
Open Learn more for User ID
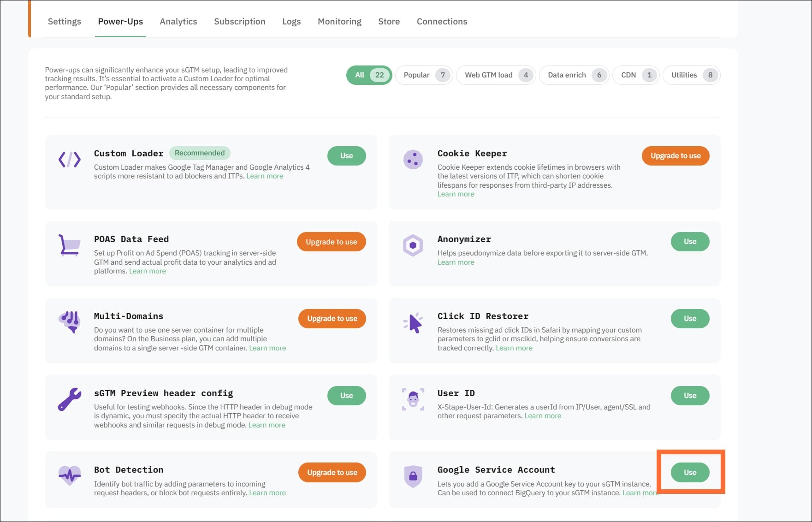543,416
